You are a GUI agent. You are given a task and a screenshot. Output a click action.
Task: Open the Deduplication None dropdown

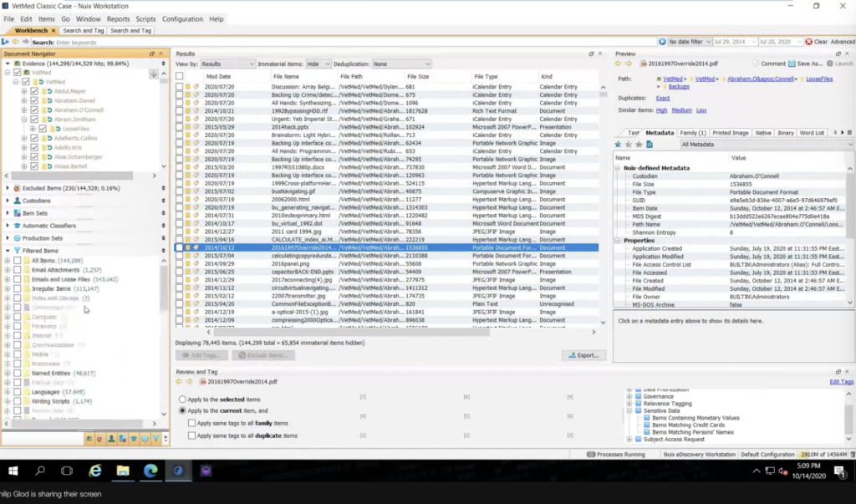point(402,64)
